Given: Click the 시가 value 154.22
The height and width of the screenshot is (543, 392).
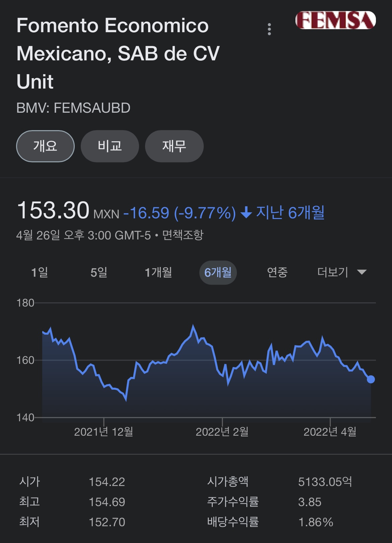Looking at the screenshot, I should tap(107, 482).
